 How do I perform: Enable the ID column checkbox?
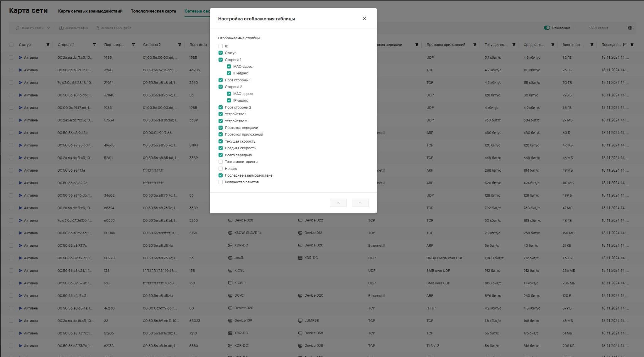(220, 46)
